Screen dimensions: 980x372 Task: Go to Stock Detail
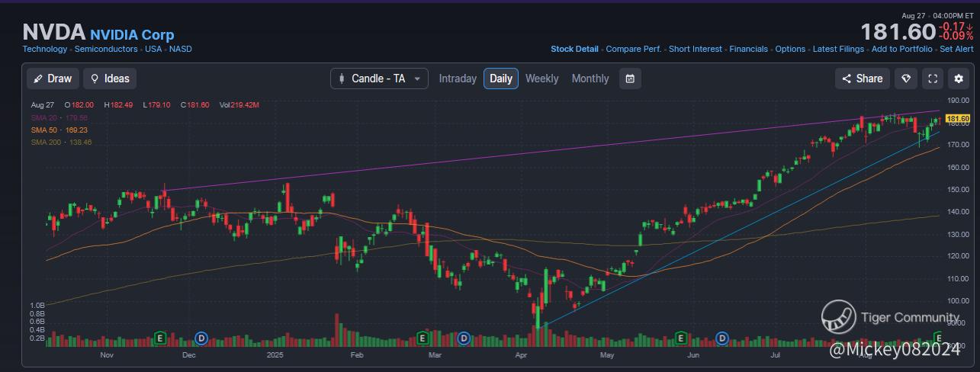pos(574,49)
